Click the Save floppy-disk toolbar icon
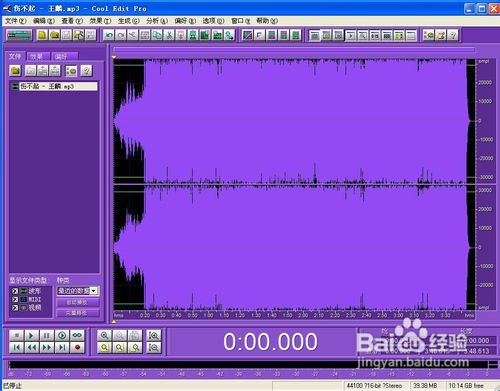500x391 pixels. pos(66,35)
